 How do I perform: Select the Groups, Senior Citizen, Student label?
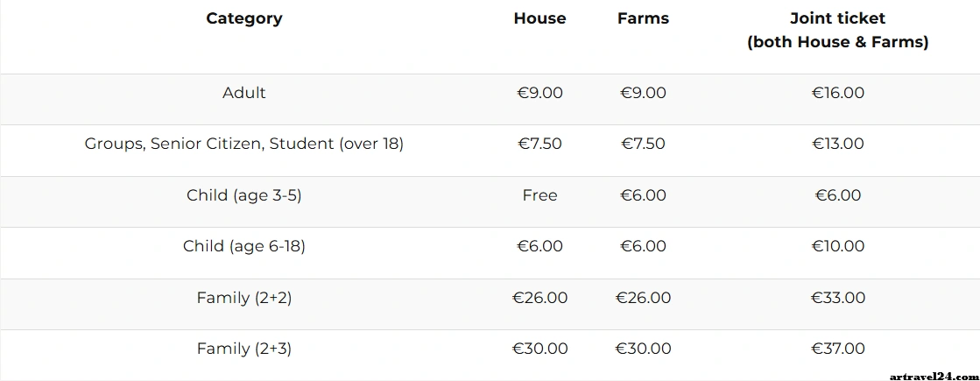tap(244, 144)
